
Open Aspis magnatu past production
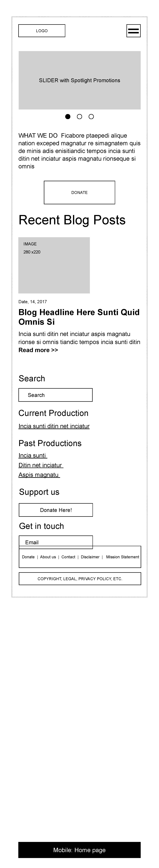click(x=39, y=475)
